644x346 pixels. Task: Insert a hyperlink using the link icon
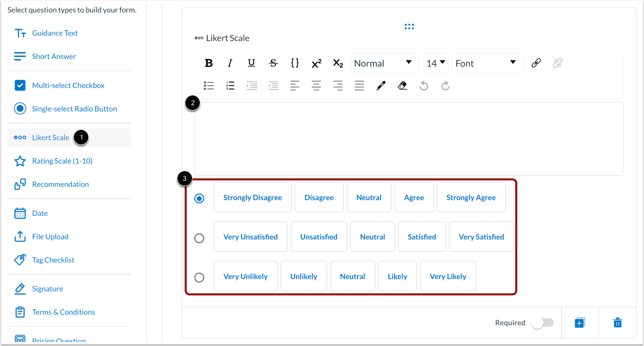point(535,62)
